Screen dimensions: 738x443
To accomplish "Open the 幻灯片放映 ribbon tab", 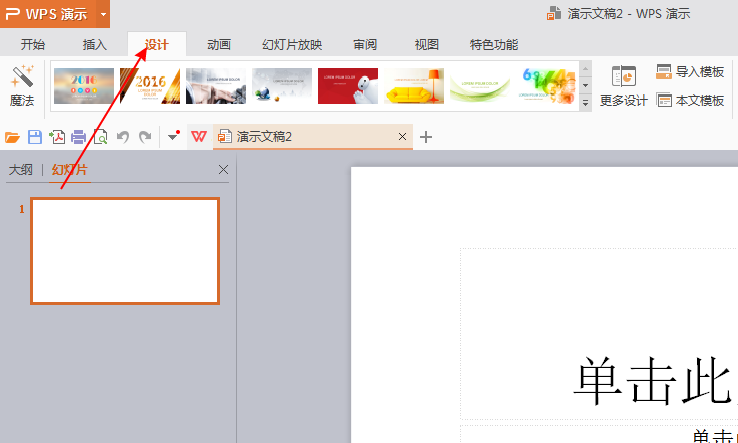I will click(x=292, y=45).
